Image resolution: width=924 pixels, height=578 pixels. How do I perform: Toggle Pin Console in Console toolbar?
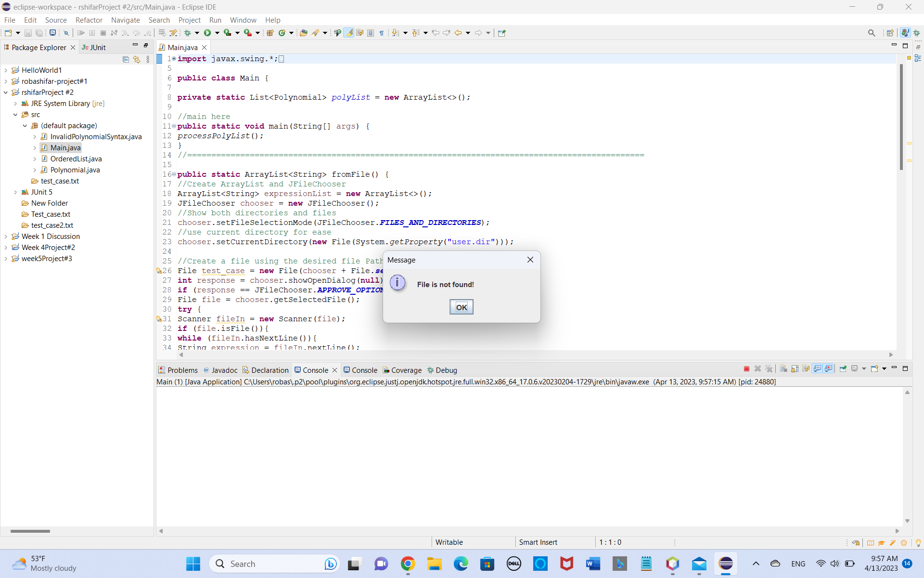844,368
